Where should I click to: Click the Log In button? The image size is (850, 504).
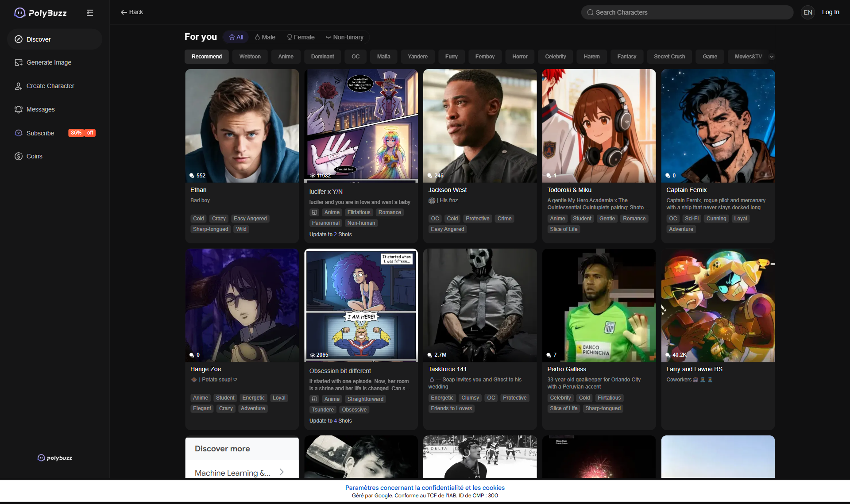click(831, 12)
